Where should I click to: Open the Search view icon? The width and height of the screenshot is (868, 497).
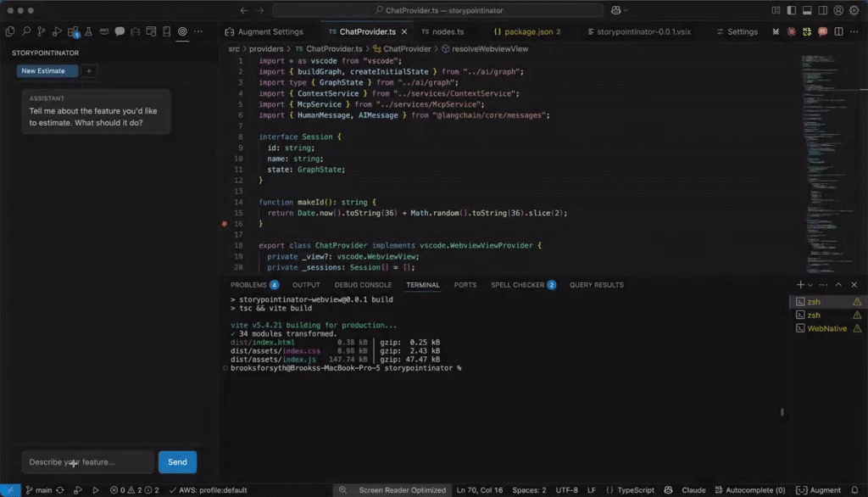coord(26,31)
